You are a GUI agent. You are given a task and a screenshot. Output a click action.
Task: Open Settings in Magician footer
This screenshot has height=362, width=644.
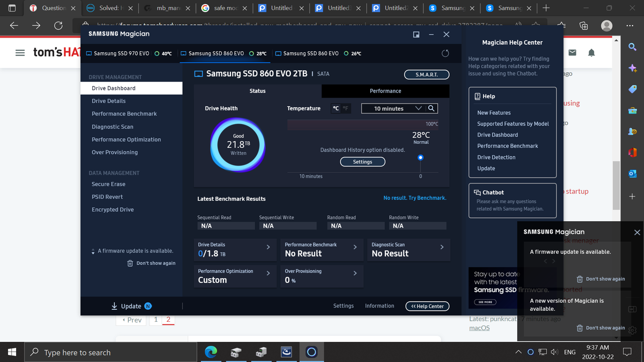[344, 306]
